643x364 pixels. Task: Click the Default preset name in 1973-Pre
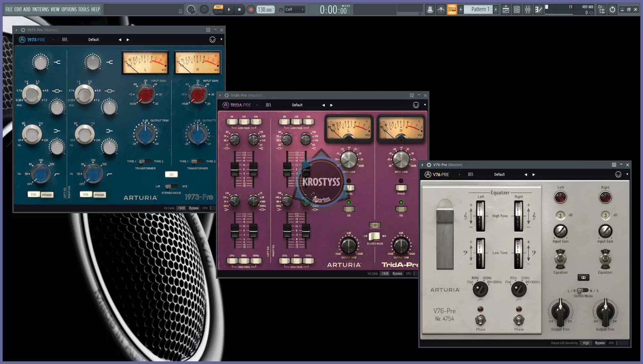[94, 40]
